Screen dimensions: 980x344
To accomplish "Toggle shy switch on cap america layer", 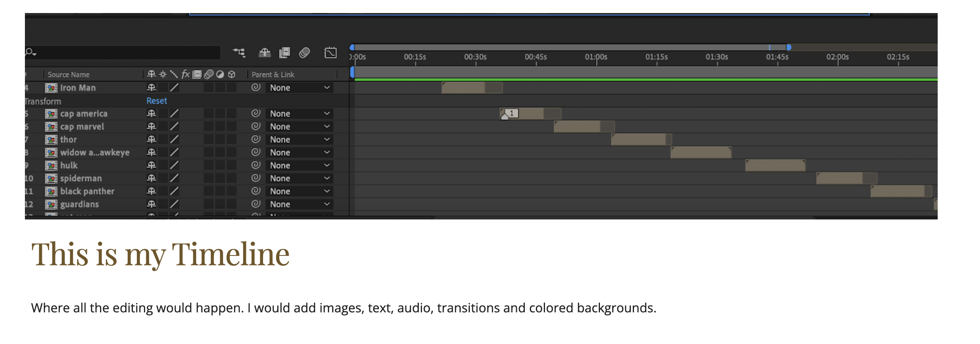I will (x=151, y=113).
